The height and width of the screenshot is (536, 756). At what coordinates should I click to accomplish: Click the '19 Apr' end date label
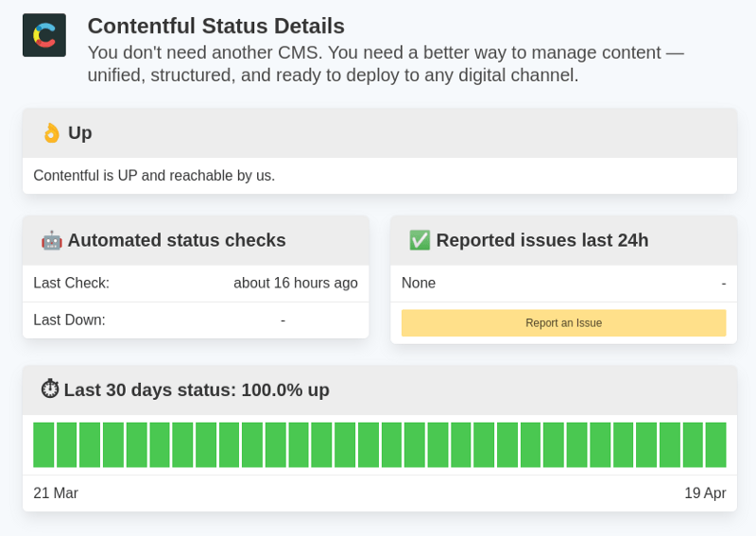[705, 493]
